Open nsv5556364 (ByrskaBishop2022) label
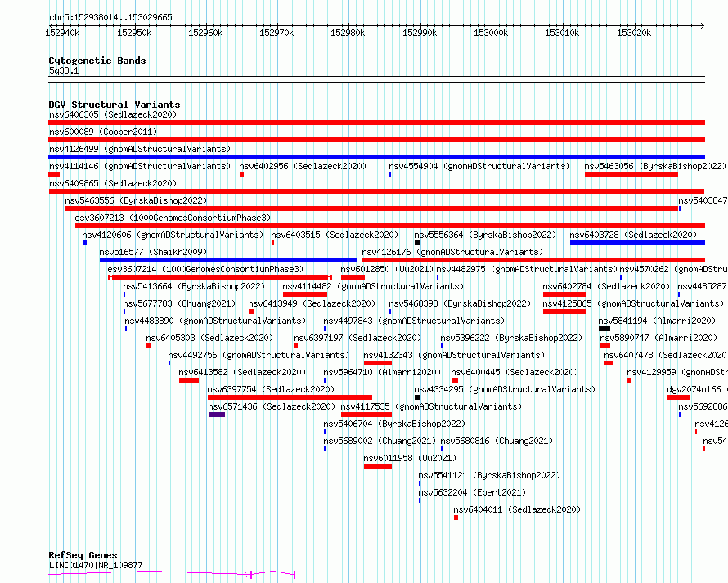 coord(485,235)
